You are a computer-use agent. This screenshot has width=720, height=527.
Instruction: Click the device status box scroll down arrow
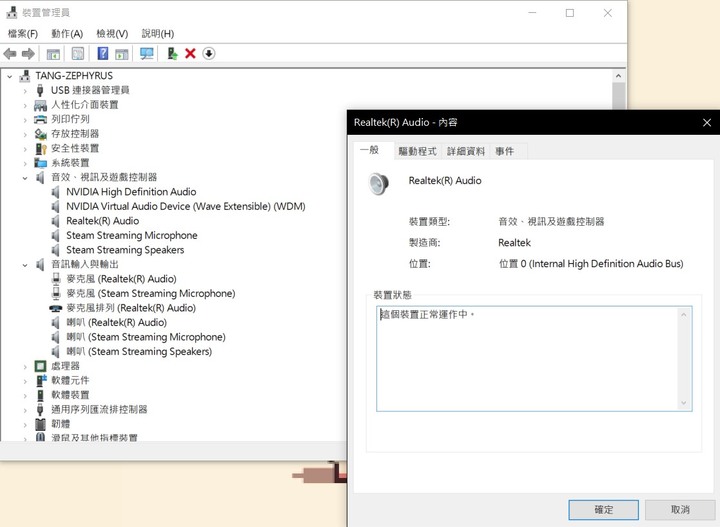(684, 403)
